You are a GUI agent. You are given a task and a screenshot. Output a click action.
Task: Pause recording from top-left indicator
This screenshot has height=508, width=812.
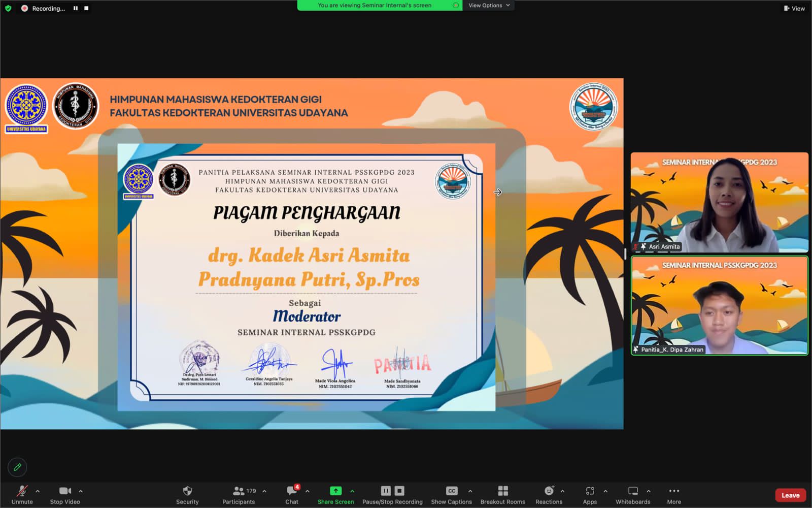(76, 8)
